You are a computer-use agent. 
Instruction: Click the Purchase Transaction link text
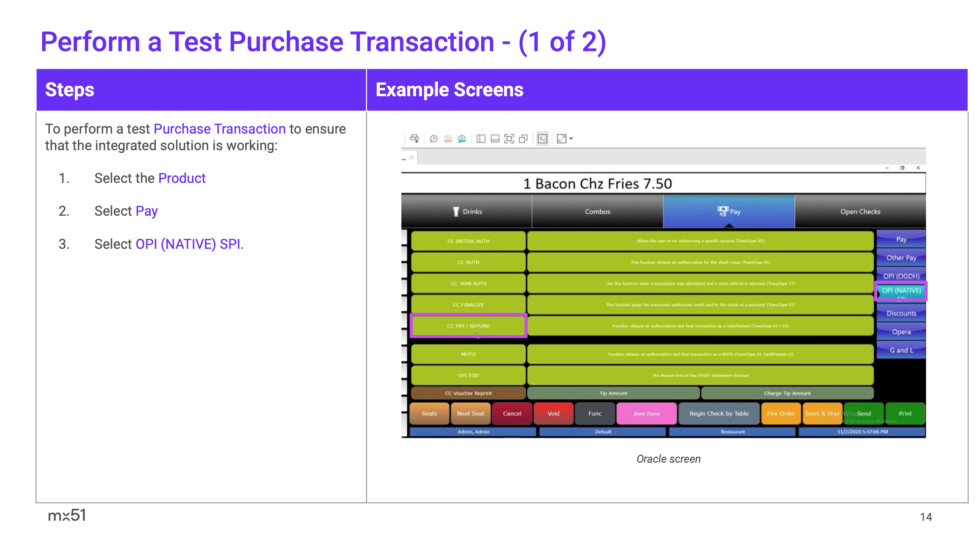[220, 129]
